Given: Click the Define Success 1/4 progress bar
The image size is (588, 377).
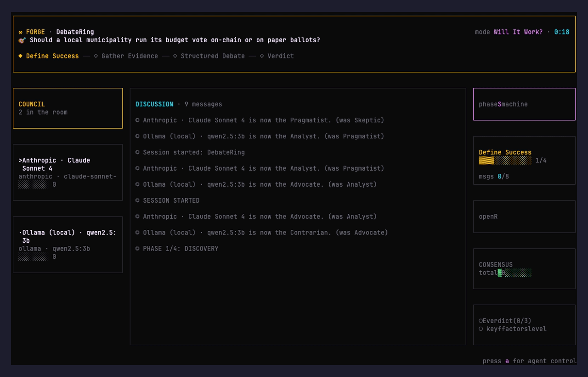Looking at the screenshot, I should 503,161.
